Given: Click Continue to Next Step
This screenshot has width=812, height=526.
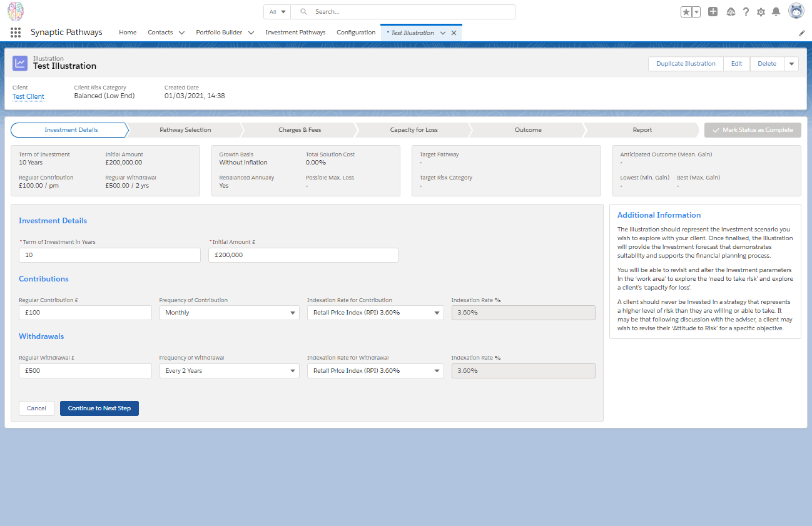Looking at the screenshot, I should [x=99, y=408].
